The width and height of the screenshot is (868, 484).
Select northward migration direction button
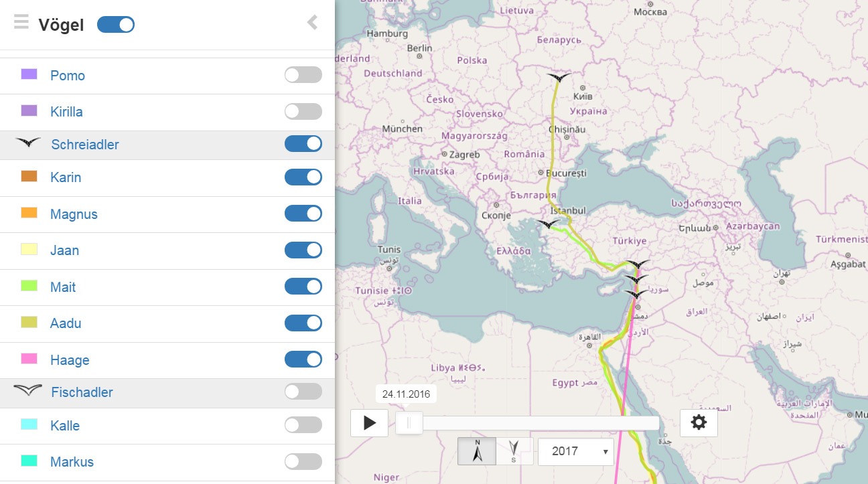pyautogui.click(x=477, y=451)
